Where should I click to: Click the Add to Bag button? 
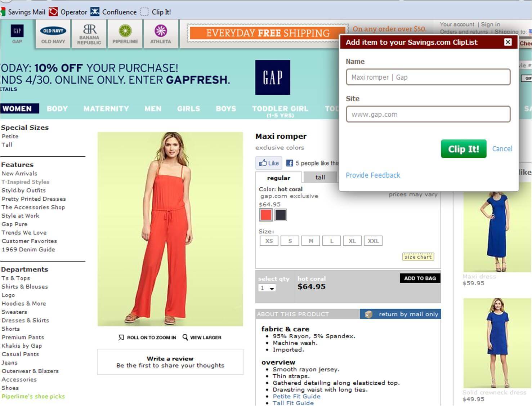pyautogui.click(x=420, y=278)
